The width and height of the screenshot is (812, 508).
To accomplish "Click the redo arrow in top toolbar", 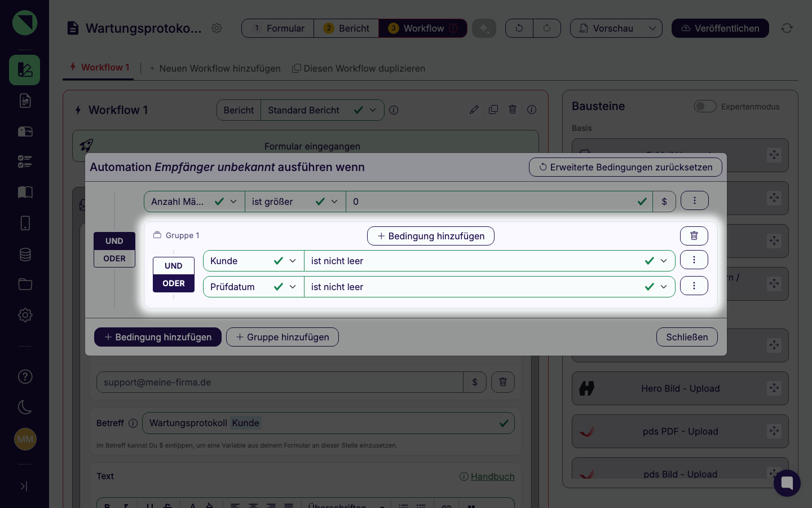I will [x=547, y=28].
